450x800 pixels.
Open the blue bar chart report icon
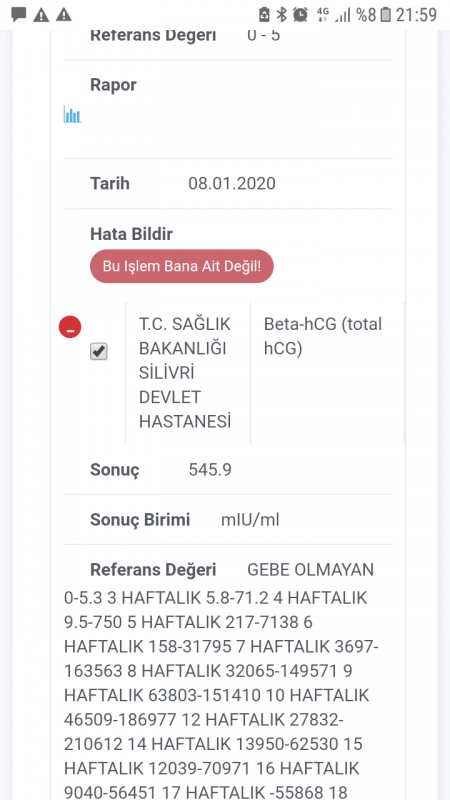tap(72, 114)
